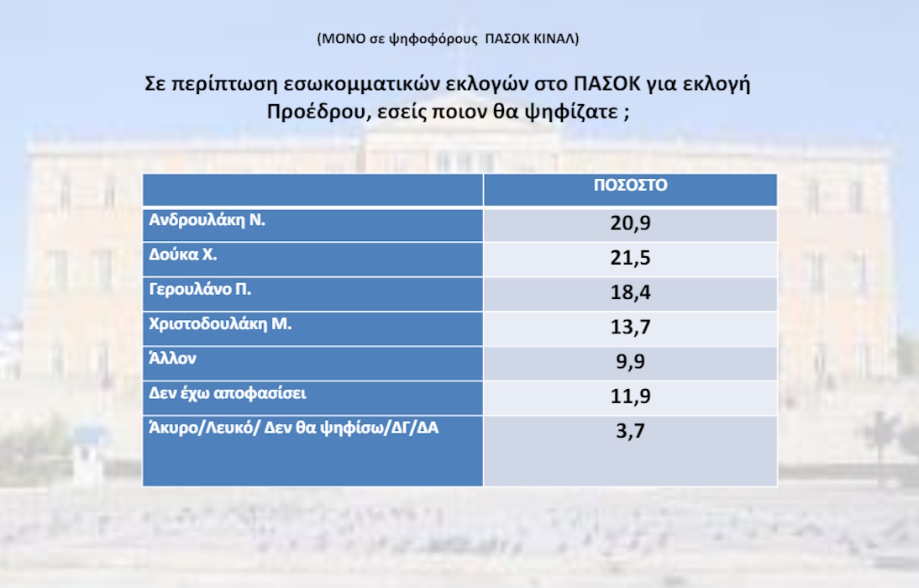This screenshot has height=588, width=919.
Task: Click the 3,7 percentage value
Action: (630, 431)
